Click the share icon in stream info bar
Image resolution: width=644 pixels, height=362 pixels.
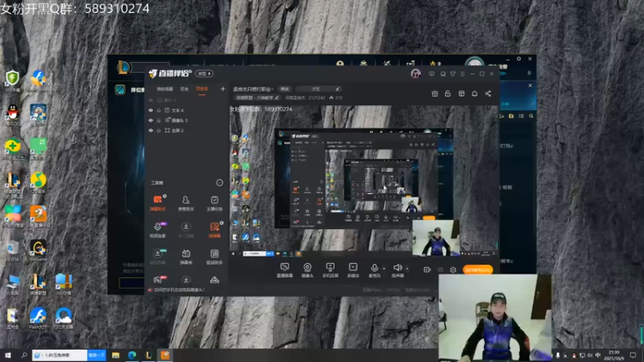[x=488, y=93]
